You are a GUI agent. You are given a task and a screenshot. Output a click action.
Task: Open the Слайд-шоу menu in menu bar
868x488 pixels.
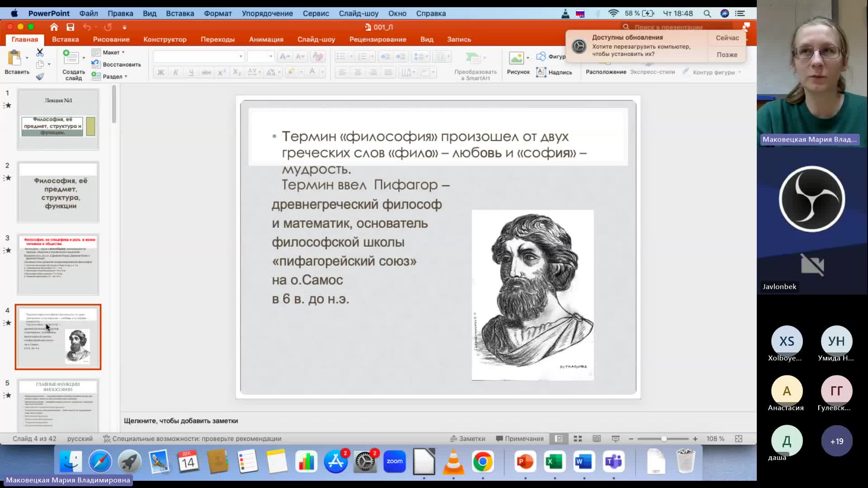coord(359,13)
